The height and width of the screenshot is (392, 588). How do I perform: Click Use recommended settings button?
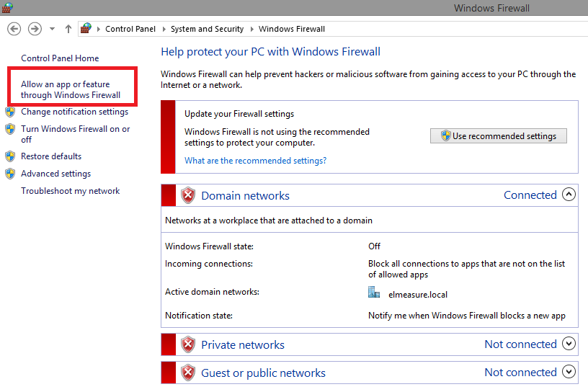pos(499,135)
